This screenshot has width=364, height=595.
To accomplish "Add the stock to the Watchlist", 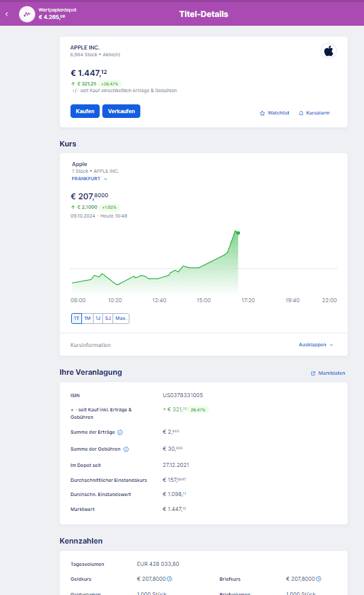I will click(275, 113).
